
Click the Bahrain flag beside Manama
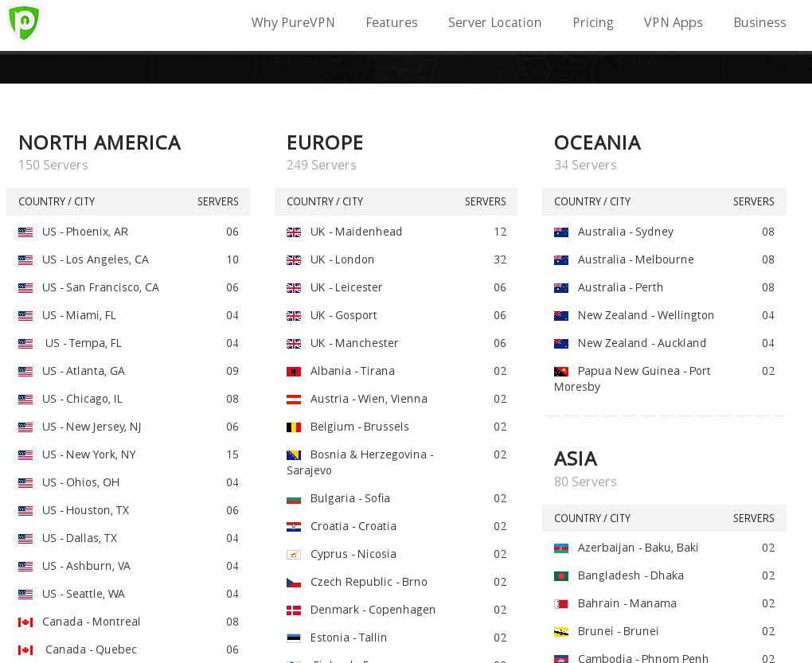tap(561, 605)
